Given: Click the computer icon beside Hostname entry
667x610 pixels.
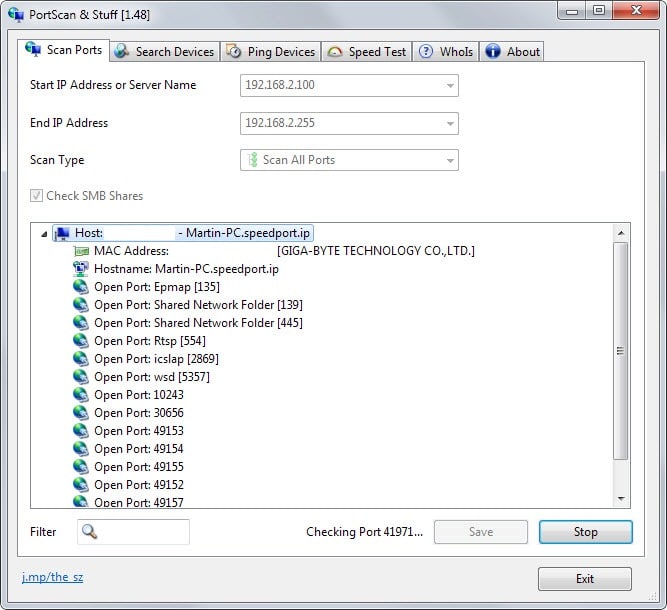Looking at the screenshot, I should click(81, 269).
